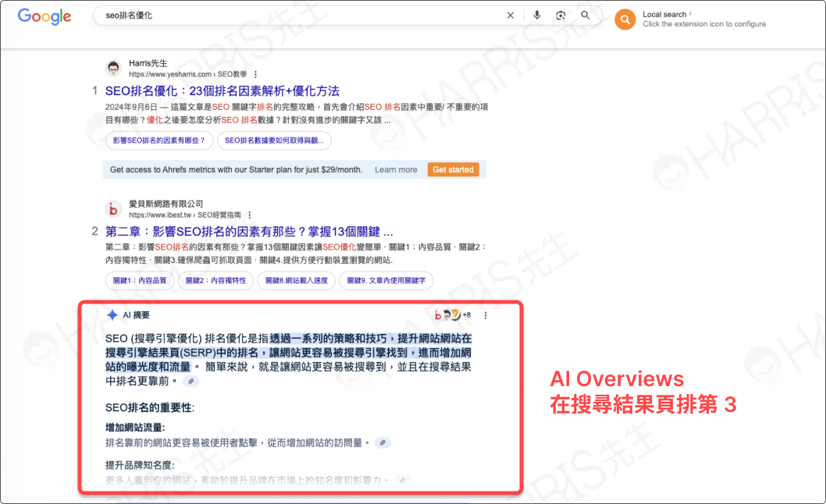Open the AI 摘要 three-dot menu

[x=485, y=315]
